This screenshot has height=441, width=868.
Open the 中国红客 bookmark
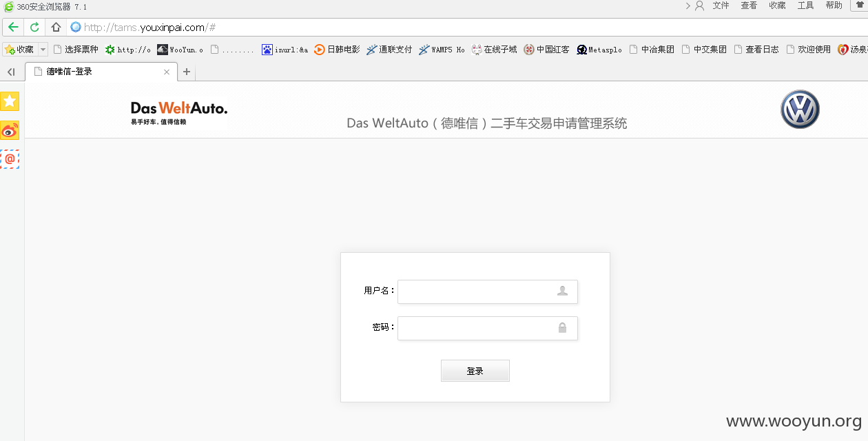[546, 50]
